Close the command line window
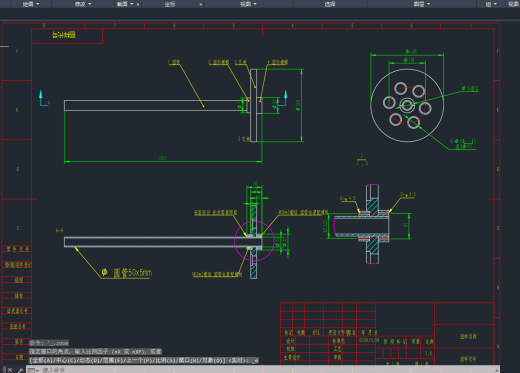Image resolution: width=520 pixels, height=373 pixels. pos(10,370)
